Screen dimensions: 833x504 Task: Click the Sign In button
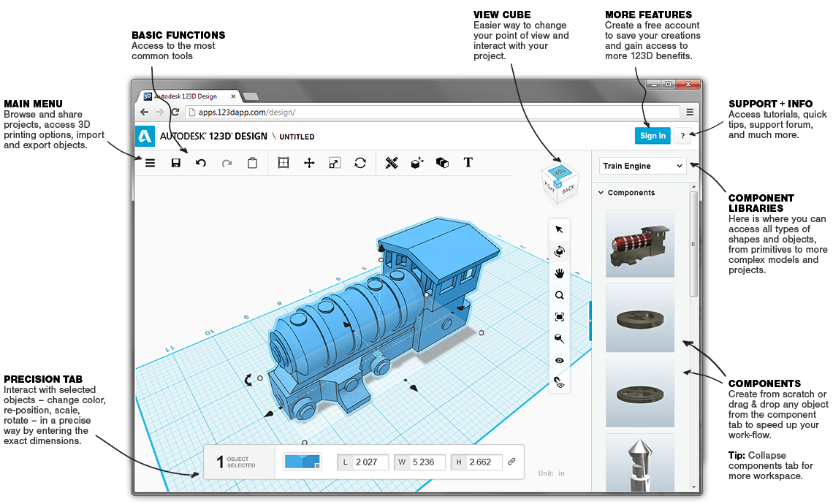(x=653, y=135)
